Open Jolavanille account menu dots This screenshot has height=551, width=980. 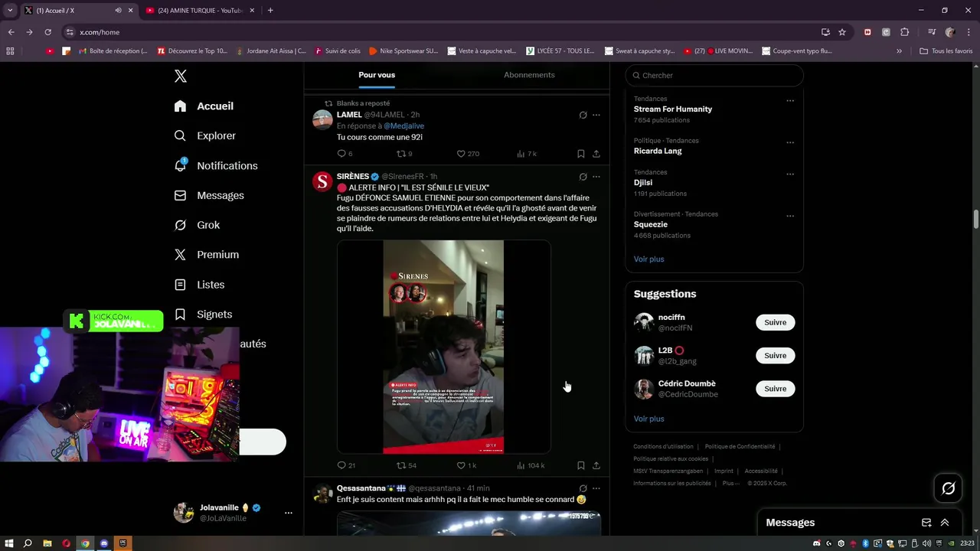coord(288,513)
